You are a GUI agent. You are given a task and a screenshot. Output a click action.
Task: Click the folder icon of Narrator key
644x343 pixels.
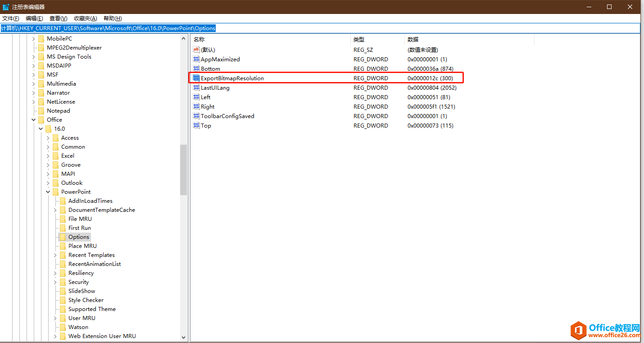[x=41, y=92]
